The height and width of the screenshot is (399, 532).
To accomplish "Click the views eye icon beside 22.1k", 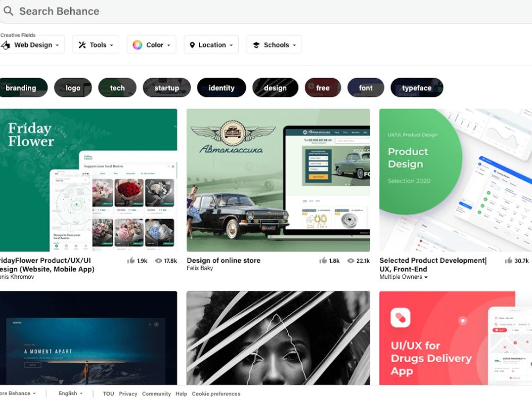I will (x=351, y=261).
